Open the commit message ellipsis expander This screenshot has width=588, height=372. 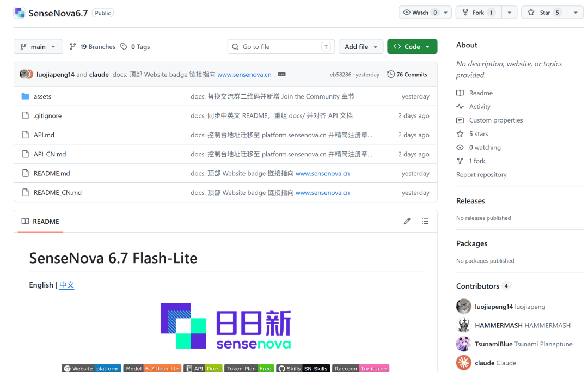pos(281,74)
